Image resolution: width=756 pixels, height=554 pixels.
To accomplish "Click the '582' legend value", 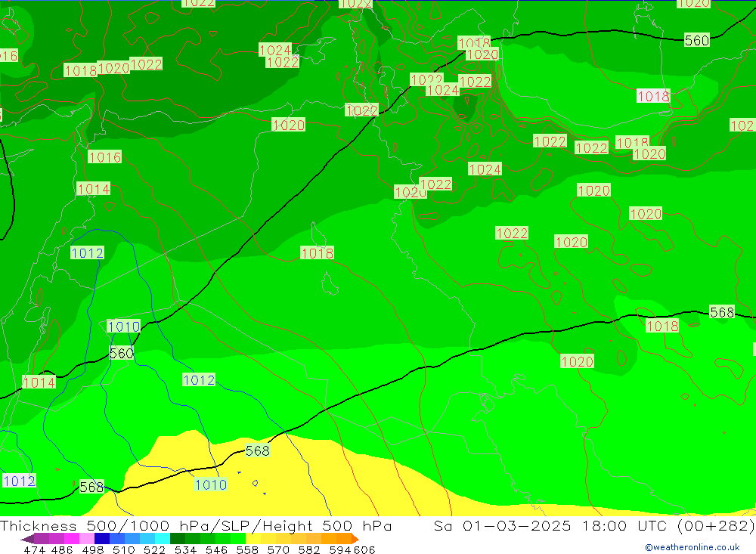I will coord(308,549).
